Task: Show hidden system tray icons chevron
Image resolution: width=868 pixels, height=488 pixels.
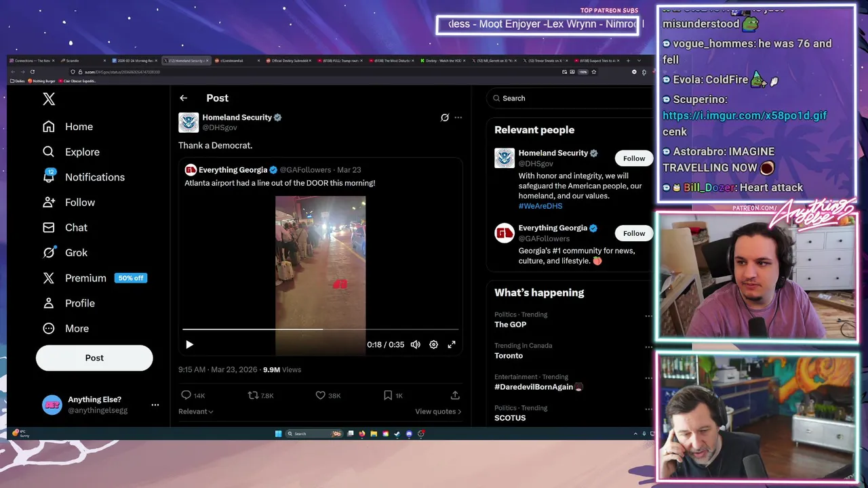Action: tap(635, 433)
